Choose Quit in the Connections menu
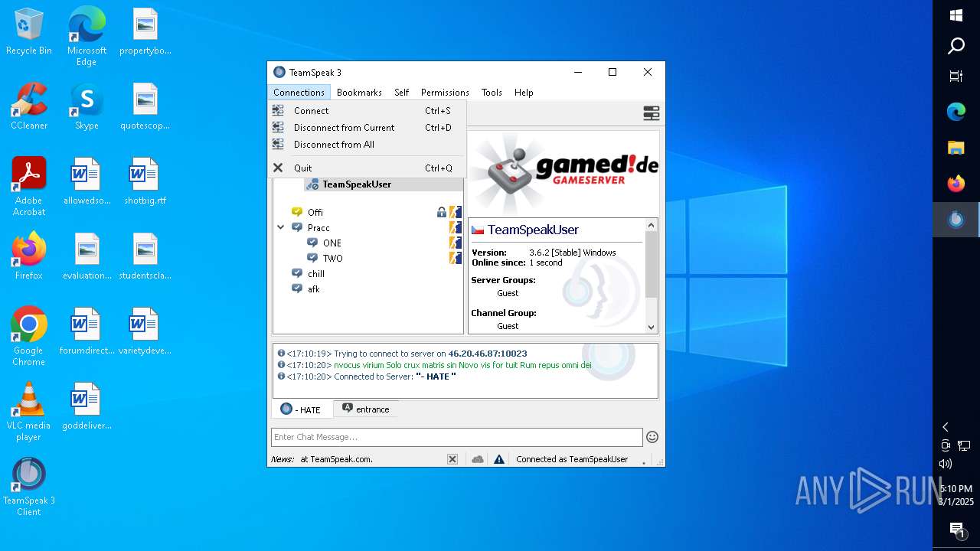980x551 pixels. (367, 168)
